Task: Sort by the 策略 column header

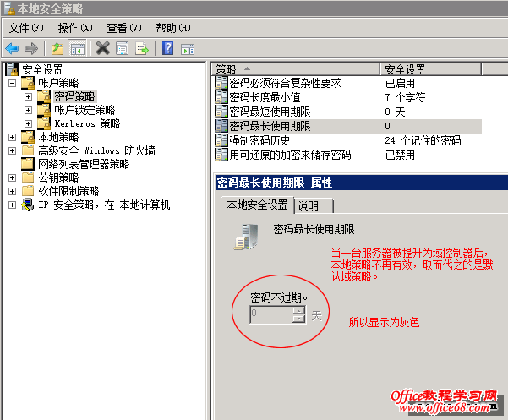Action: [x=296, y=69]
